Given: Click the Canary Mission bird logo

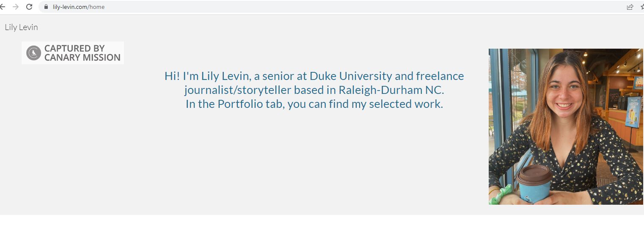Looking at the screenshot, I should click(x=33, y=53).
